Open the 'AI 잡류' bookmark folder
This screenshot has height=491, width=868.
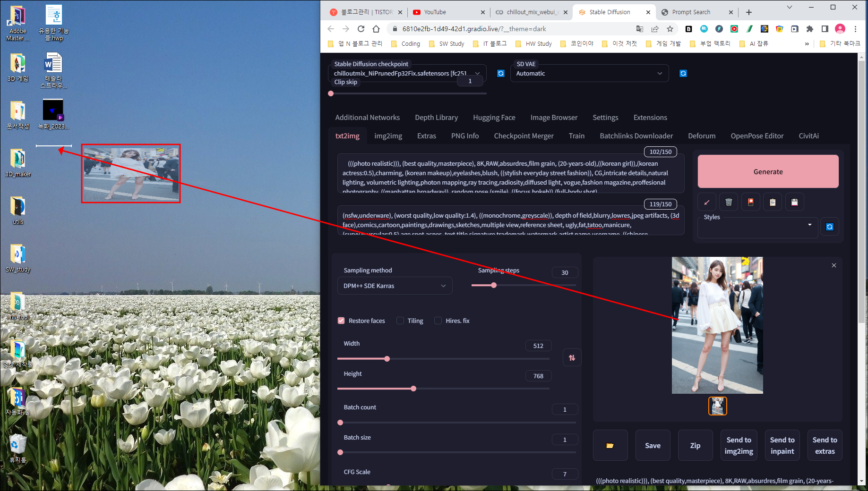pos(754,44)
